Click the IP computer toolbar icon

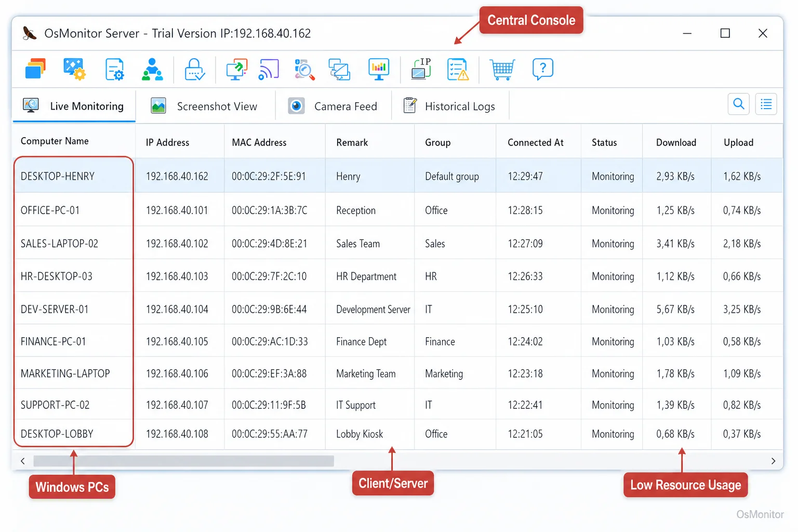tap(421, 69)
